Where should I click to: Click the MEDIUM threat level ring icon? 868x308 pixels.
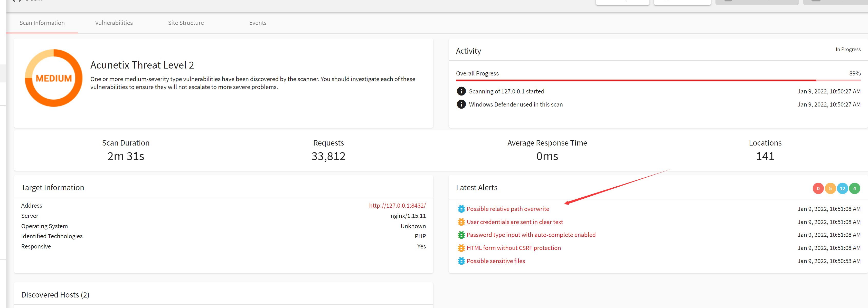tap(54, 78)
